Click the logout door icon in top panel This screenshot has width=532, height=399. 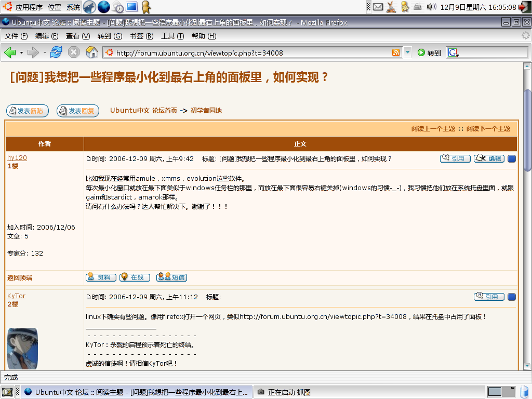click(525, 7)
